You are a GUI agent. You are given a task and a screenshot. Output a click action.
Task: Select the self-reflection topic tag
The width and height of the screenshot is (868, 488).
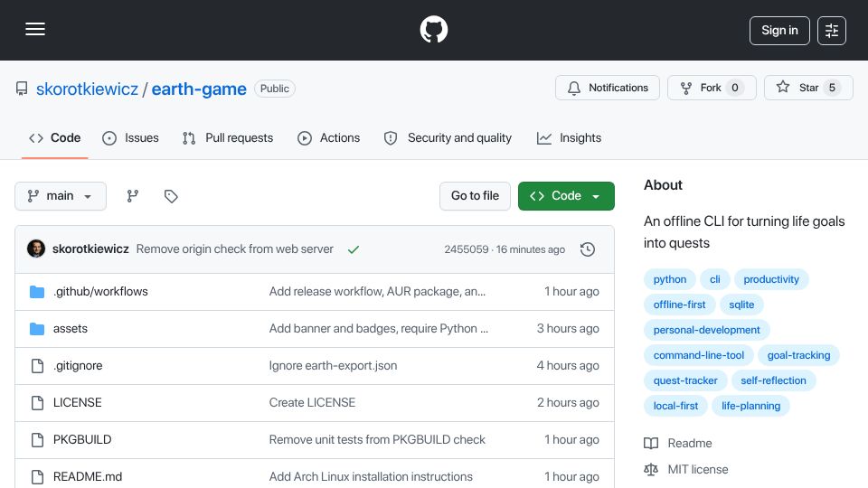(773, 380)
